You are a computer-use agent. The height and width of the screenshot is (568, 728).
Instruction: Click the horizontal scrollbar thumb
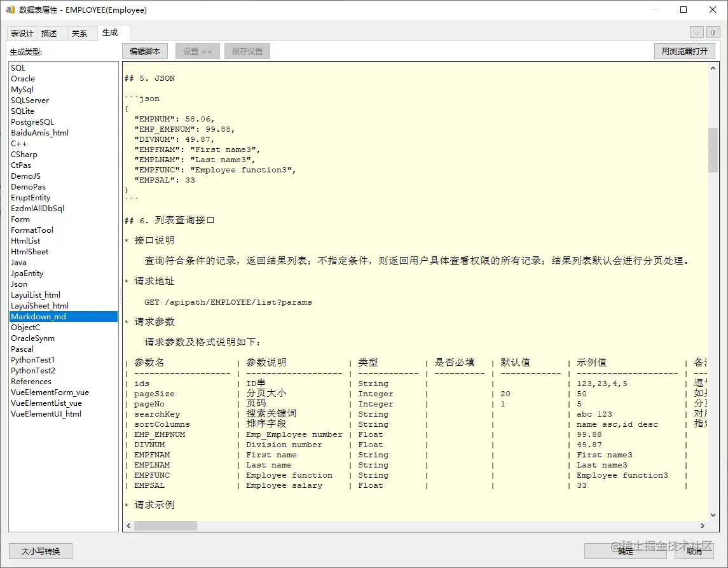(x=166, y=526)
